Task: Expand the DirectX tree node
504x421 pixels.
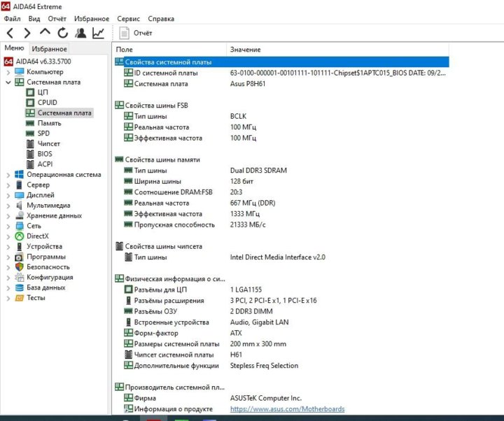Action: pyautogui.click(x=8, y=236)
